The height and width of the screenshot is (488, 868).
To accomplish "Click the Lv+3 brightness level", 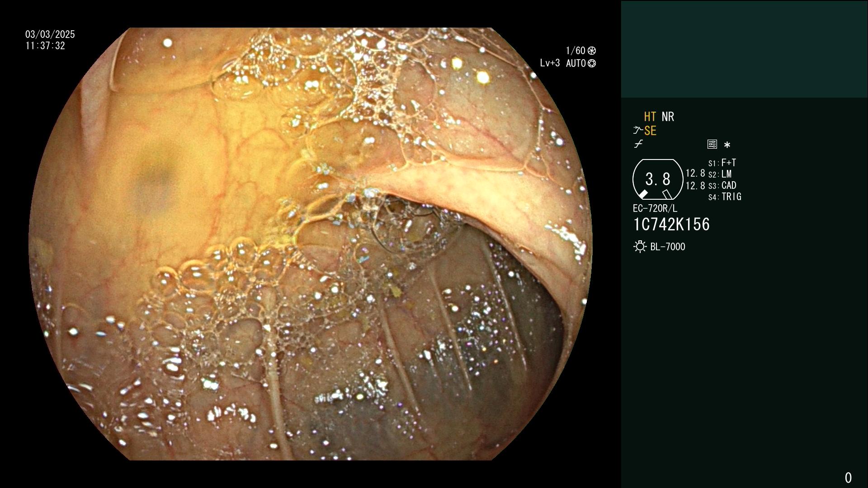I will click(x=550, y=63).
